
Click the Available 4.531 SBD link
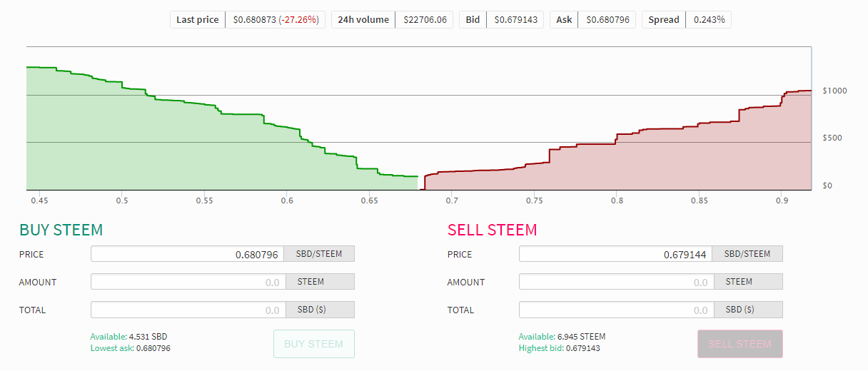pyautogui.click(x=128, y=336)
